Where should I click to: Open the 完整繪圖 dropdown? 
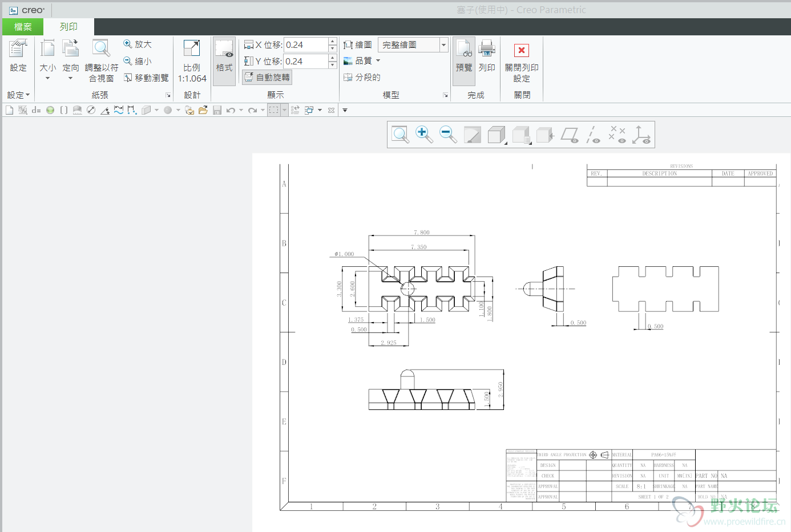coord(443,44)
